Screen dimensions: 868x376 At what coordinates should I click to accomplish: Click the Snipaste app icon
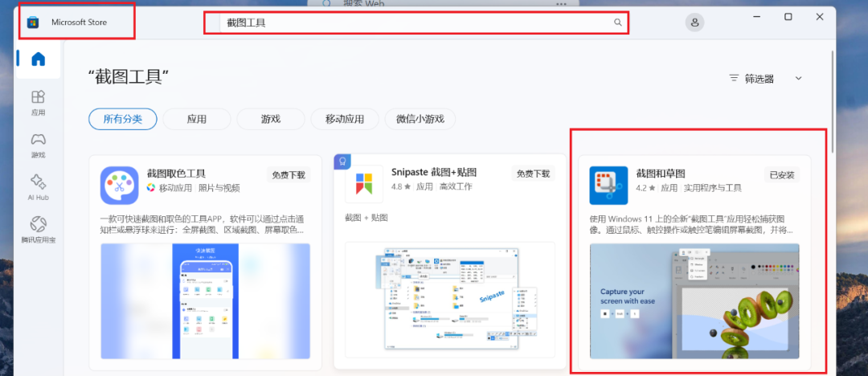click(x=364, y=184)
